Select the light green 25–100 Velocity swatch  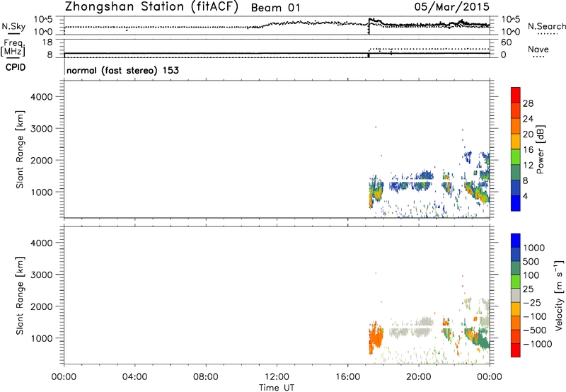[516, 282]
